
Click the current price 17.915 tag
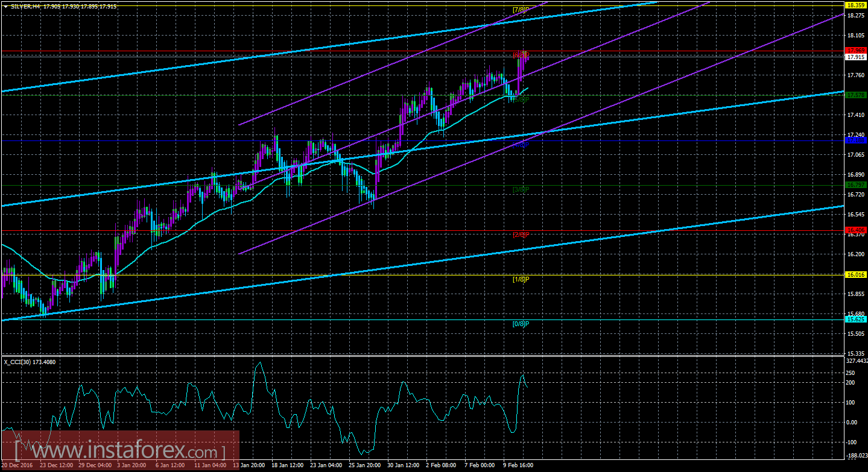(x=856, y=57)
